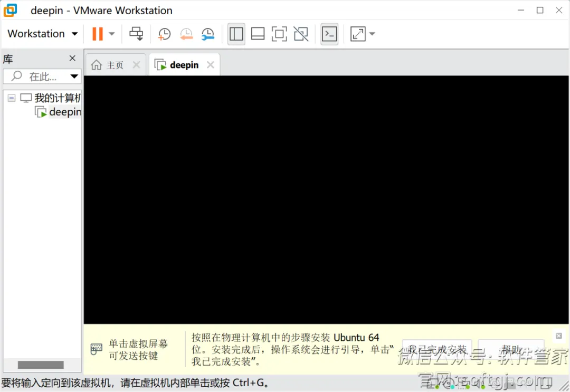Click inside the black virtual machine screen
This screenshot has width=570, height=392.
point(326,199)
